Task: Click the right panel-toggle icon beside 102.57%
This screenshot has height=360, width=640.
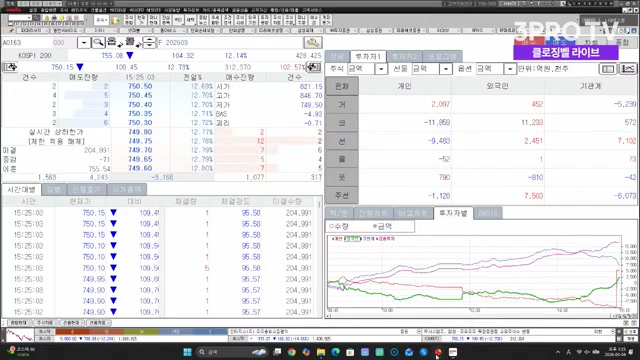Action: click(x=313, y=67)
